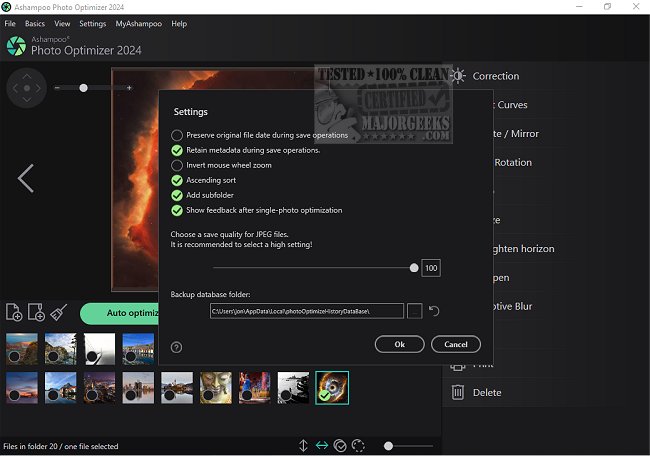Open the Help menu

179,24
